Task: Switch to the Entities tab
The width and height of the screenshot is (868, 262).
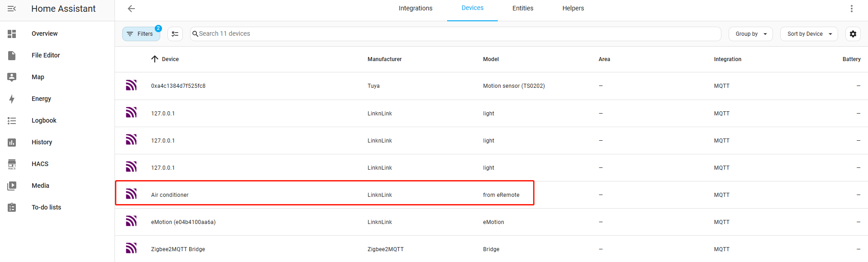Action: tap(523, 9)
